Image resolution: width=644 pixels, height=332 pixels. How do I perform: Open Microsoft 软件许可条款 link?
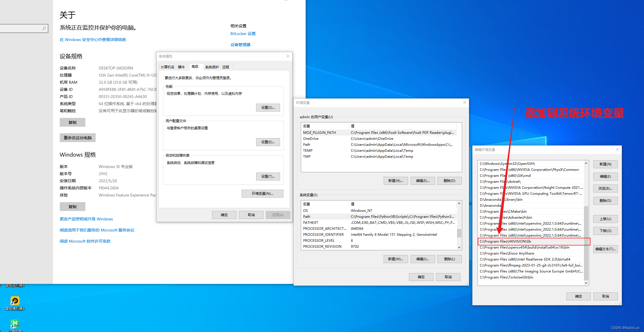coord(85,241)
